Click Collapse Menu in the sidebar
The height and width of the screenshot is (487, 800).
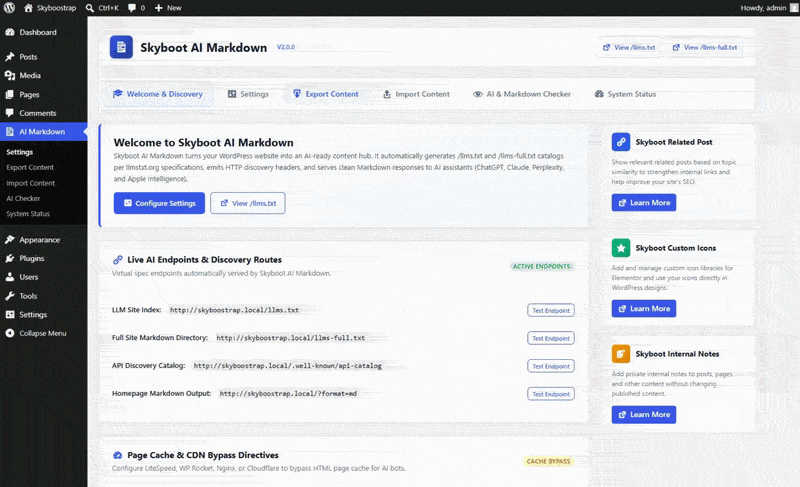pyautogui.click(x=43, y=333)
